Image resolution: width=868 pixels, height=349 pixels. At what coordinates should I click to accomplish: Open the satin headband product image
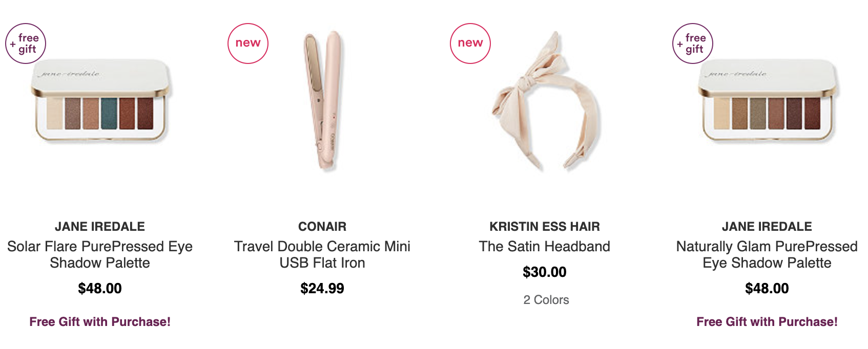click(545, 101)
